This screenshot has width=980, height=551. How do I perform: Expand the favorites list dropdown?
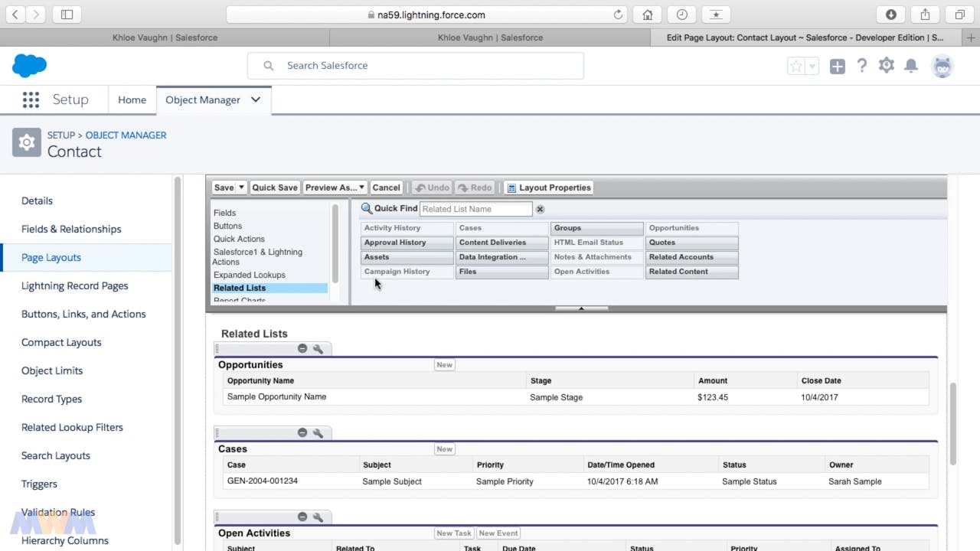(812, 67)
